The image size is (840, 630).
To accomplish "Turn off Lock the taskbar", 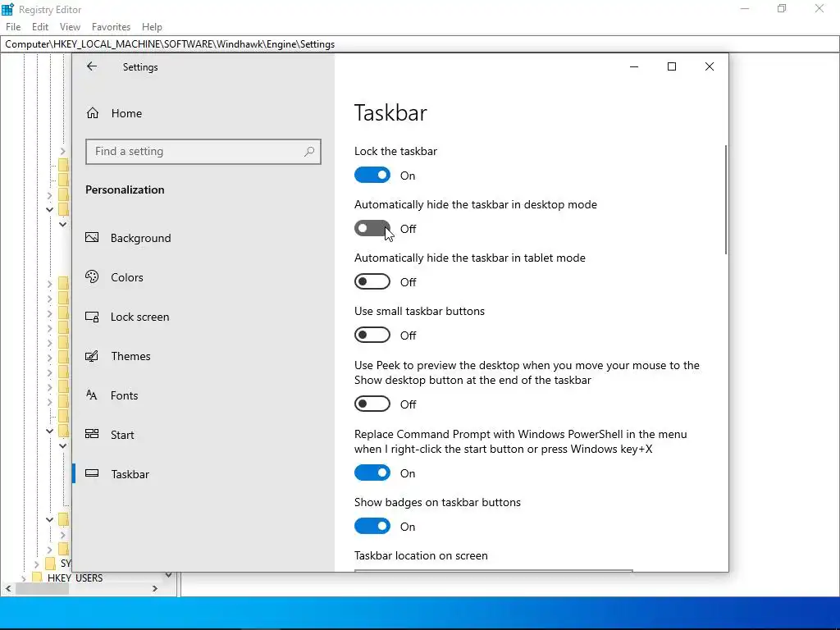I will 372,176.
